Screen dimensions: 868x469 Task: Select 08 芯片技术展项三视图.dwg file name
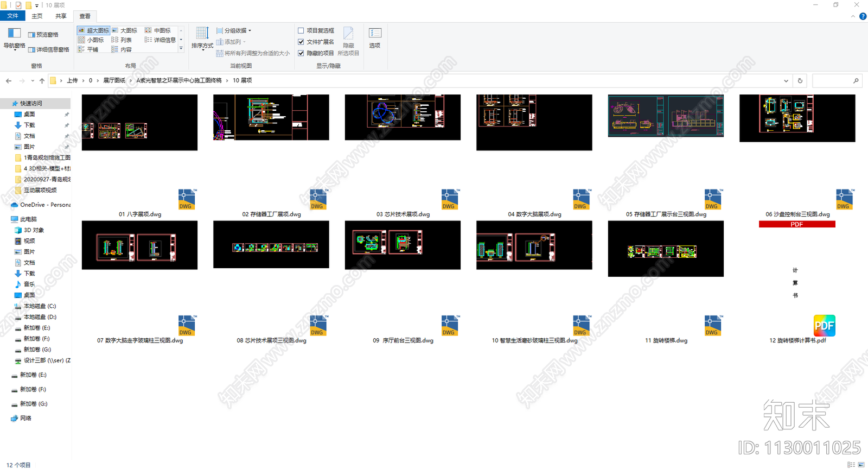pos(271,340)
